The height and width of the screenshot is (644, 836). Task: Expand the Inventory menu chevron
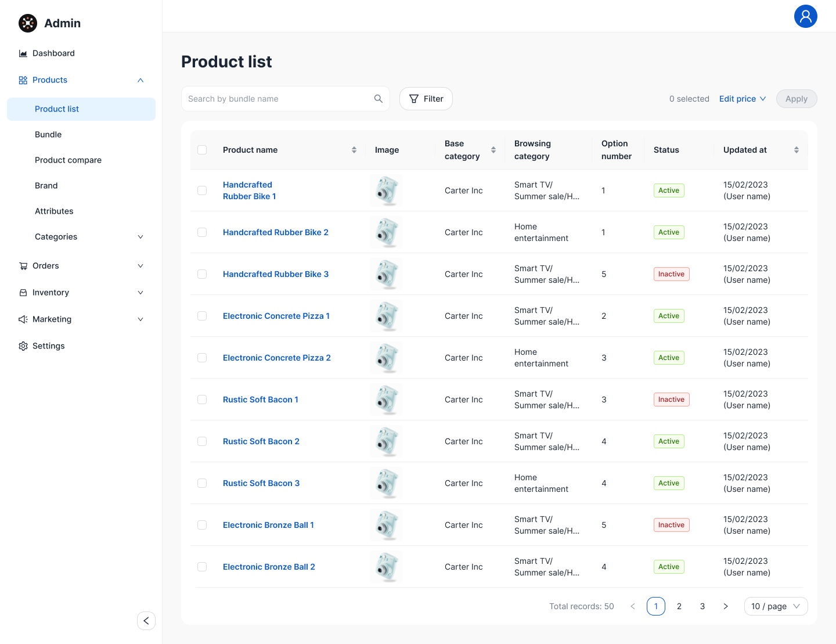tap(140, 293)
